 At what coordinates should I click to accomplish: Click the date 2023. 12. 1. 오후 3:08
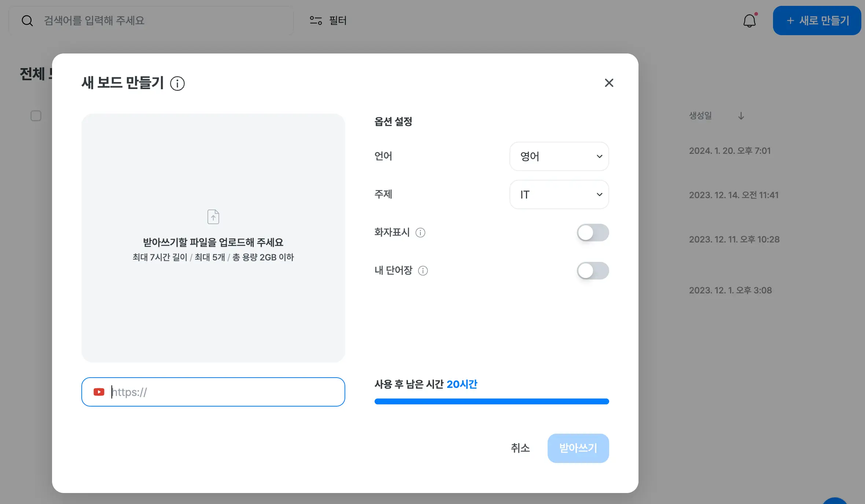730,290
